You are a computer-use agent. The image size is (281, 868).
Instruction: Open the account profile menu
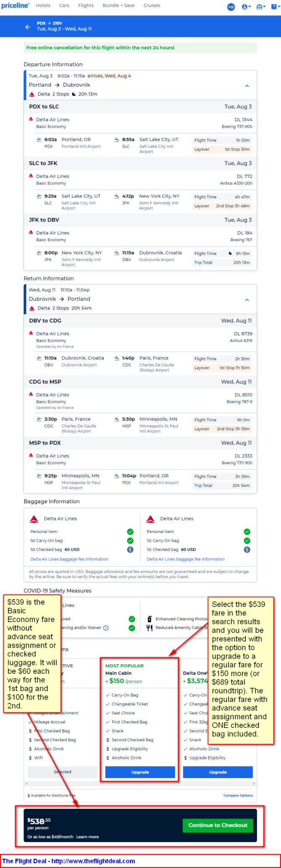246,7
